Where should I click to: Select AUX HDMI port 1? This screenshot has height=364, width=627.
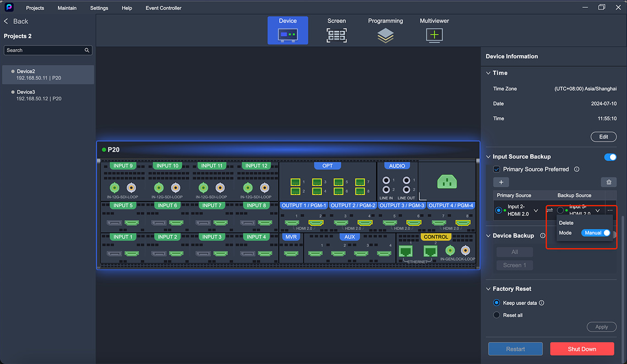tap(316, 253)
